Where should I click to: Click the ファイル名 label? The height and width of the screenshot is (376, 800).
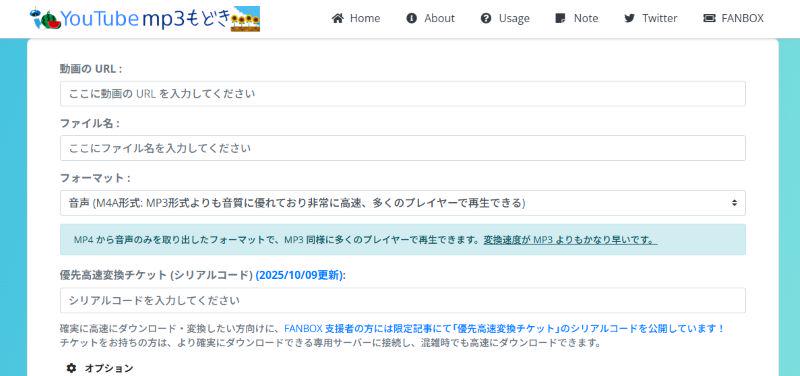(x=90, y=123)
